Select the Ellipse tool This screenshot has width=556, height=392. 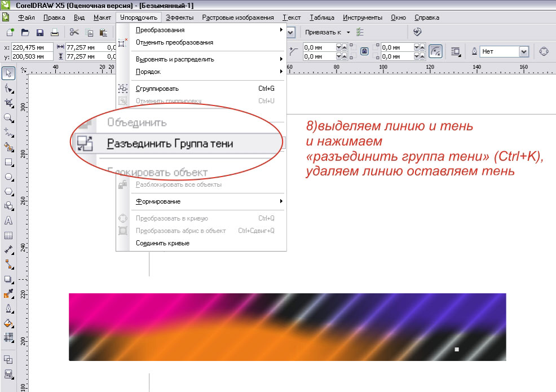point(8,177)
